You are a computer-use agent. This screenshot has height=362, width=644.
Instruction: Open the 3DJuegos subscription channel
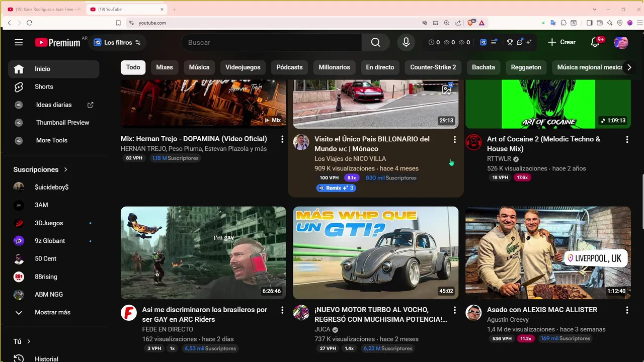54,223
